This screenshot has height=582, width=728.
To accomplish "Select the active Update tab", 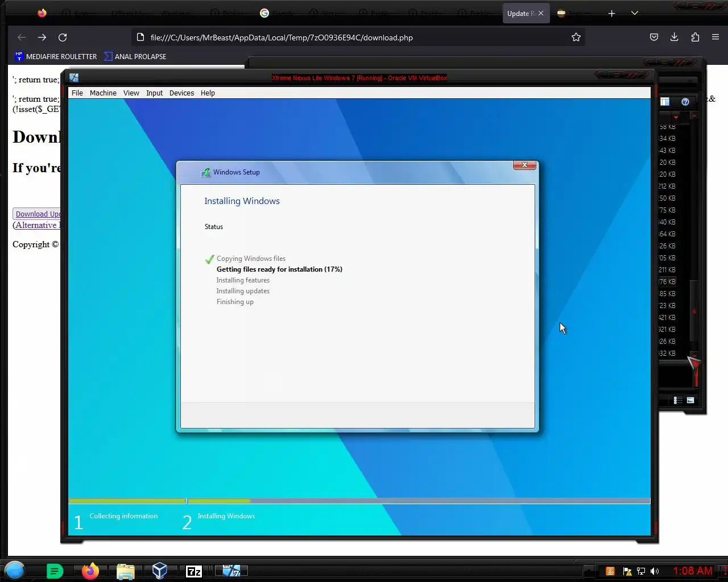I will (x=520, y=13).
